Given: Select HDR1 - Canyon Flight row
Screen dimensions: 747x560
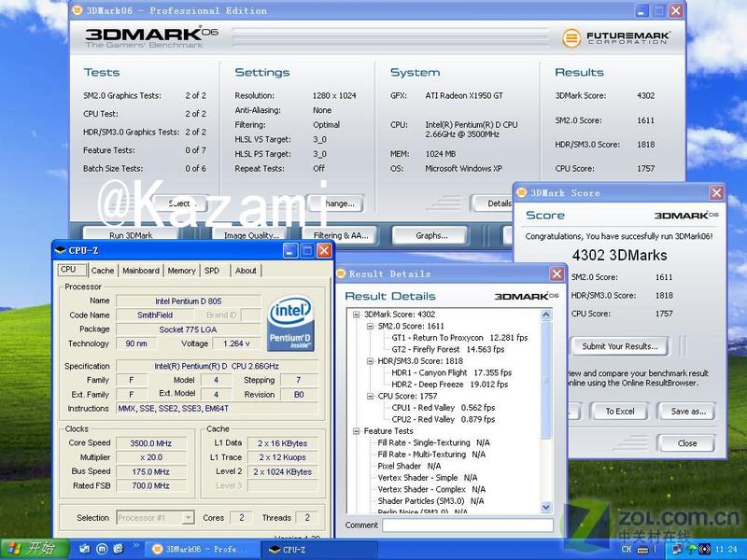Looking at the screenshot, I should tap(451, 372).
